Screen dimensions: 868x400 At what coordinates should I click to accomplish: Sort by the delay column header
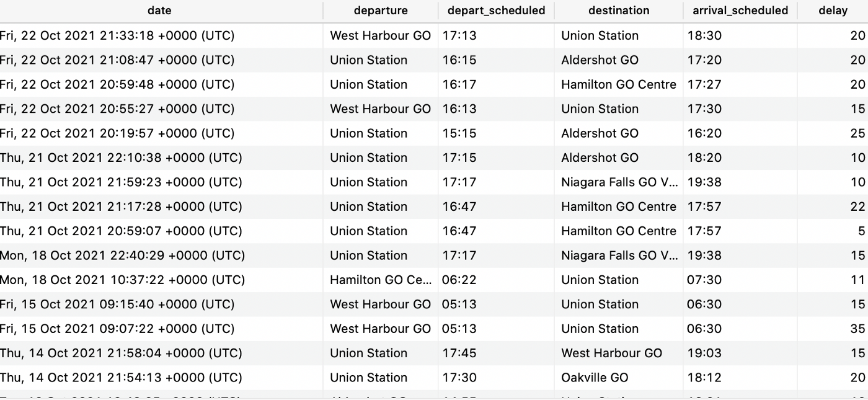(x=833, y=11)
